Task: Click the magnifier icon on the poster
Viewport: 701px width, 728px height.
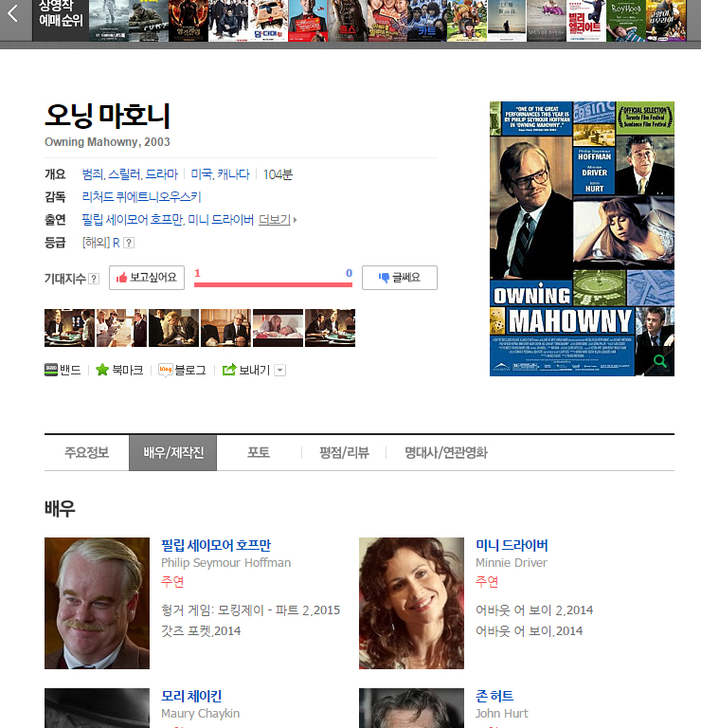Action: pyautogui.click(x=659, y=360)
